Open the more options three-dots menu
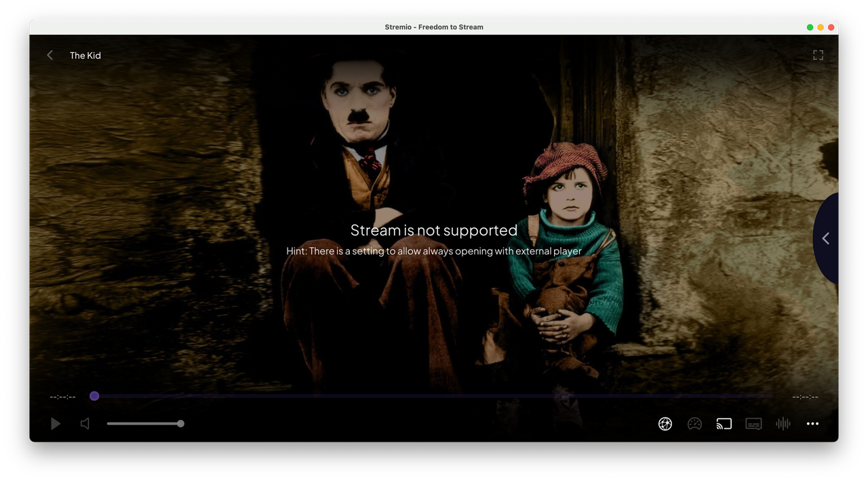This screenshot has width=868, height=481. [x=812, y=424]
